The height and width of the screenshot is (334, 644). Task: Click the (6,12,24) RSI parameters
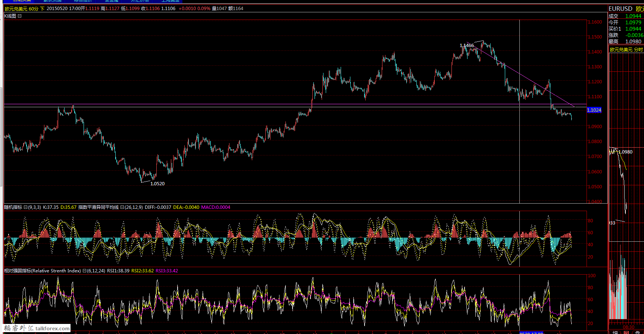(x=96, y=271)
